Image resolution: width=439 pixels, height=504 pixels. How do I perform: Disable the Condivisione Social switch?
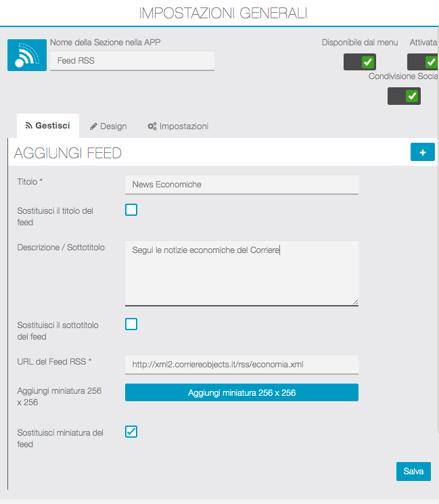point(404,96)
